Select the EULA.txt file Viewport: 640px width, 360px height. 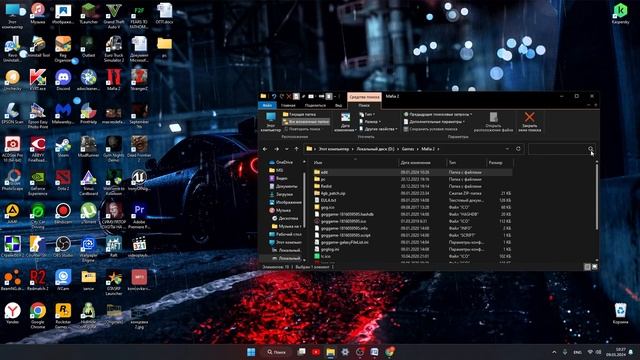tap(412, 200)
